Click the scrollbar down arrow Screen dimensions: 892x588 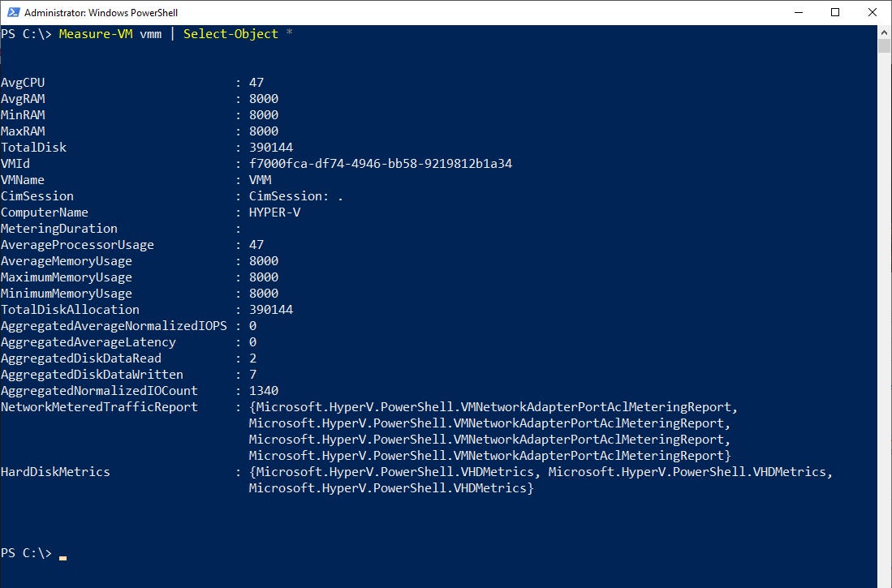[885, 581]
